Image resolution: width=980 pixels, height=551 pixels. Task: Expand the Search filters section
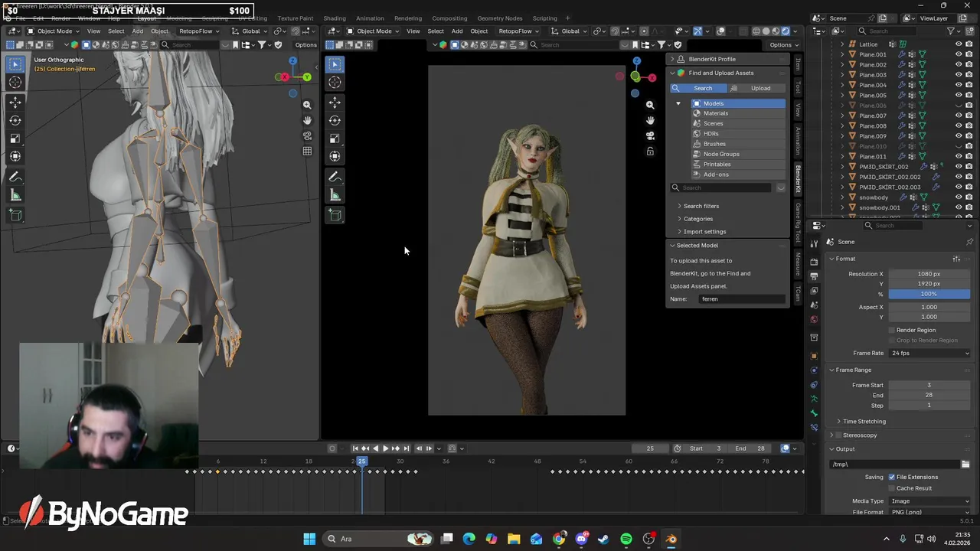[701, 206]
